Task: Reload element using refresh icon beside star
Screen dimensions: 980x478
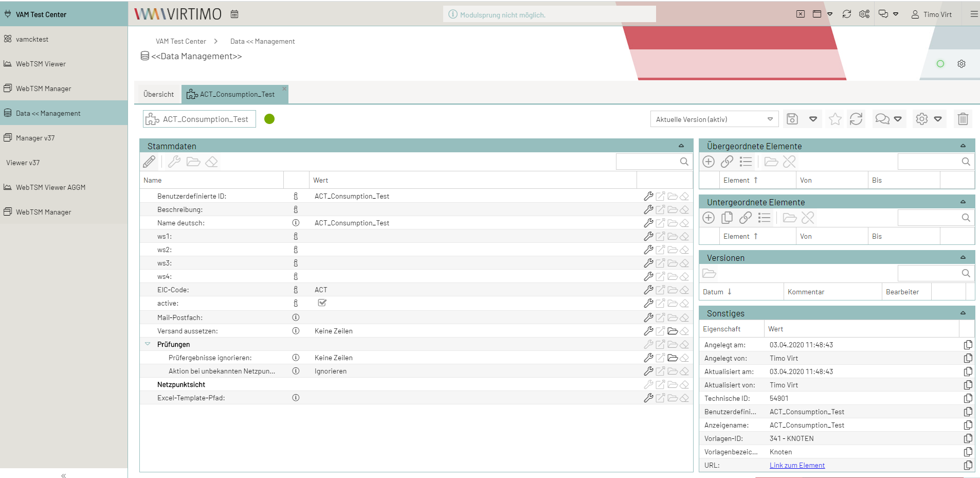Action: 856,119
